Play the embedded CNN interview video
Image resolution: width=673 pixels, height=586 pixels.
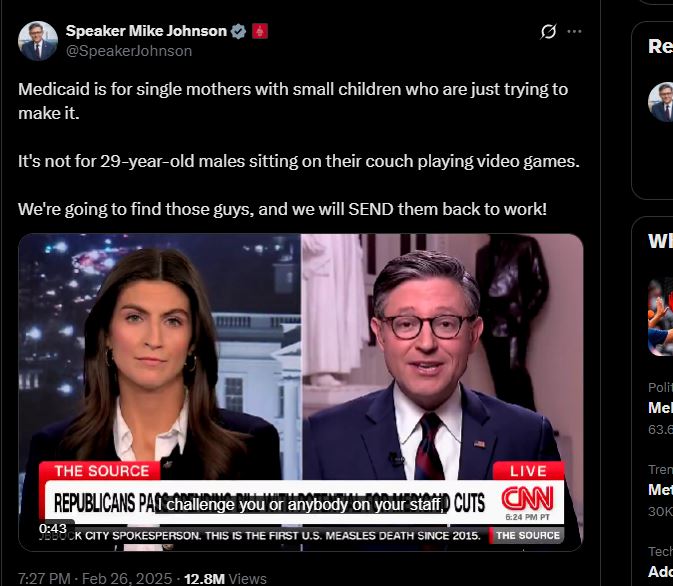coord(300,392)
